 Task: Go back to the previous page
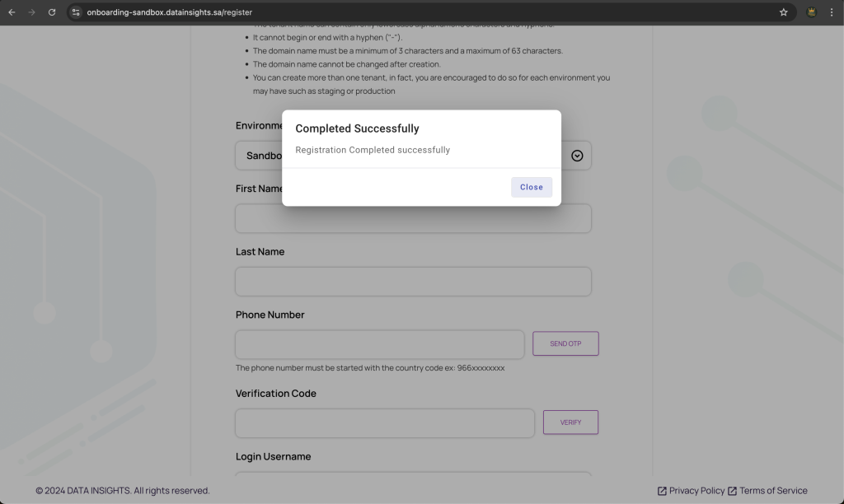[x=12, y=12]
